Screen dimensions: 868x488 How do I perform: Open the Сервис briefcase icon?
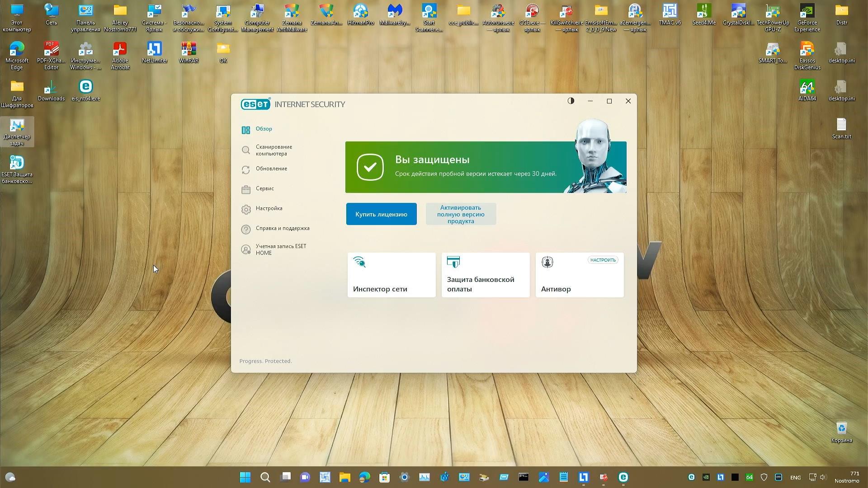click(245, 190)
